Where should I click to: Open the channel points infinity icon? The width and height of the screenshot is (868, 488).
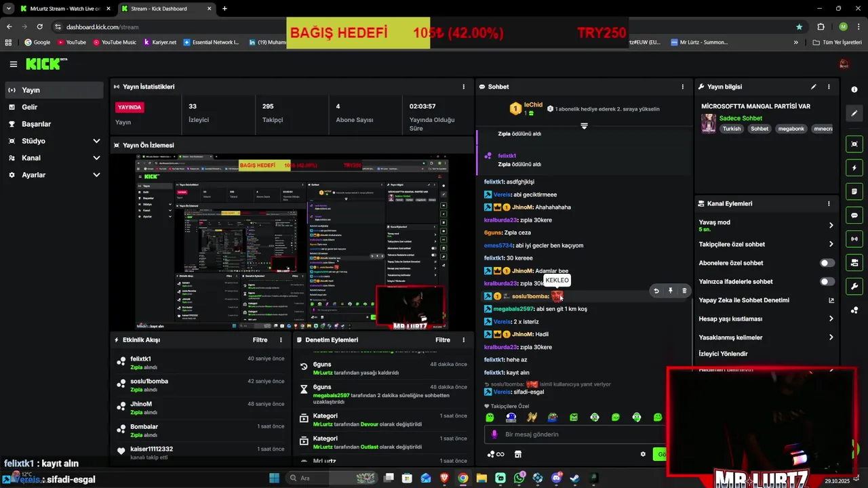pyautogui.click(x=496, y=454)
